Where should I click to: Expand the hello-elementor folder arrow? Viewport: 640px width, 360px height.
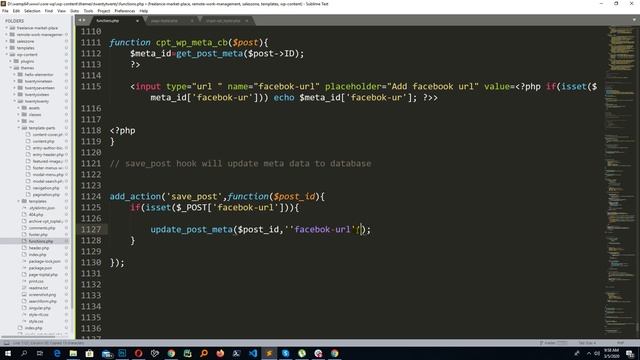click(15, 75)
